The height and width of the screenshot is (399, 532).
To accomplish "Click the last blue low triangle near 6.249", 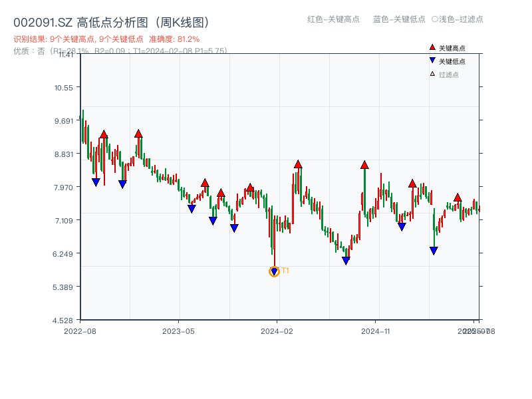I will [x=434, y=251].
